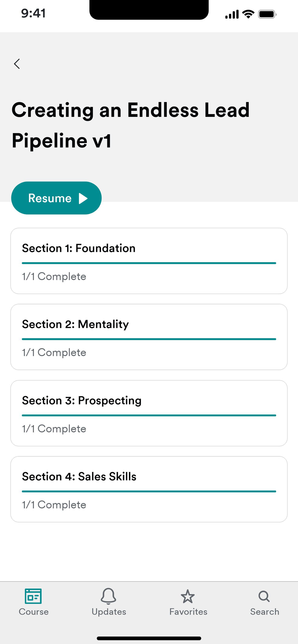Open Search via magnifying glass icon
Image resolution: width=298 pixels, height=644 pixels.
[x=264, y=596]
